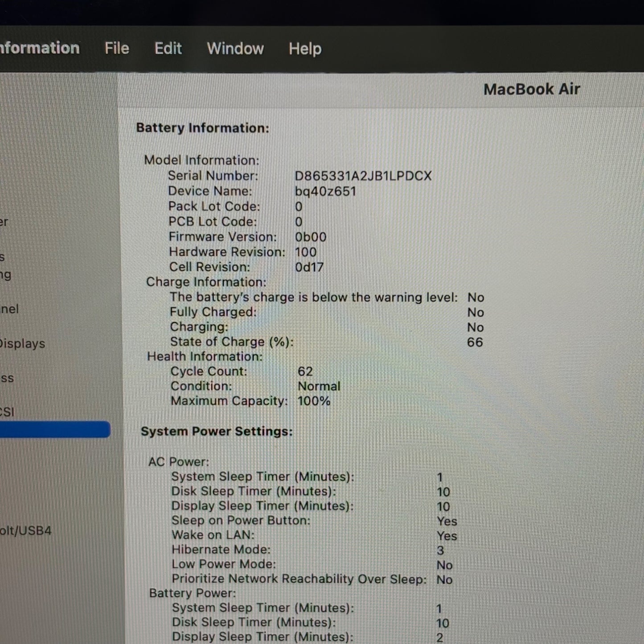Image resolution: width=644 pixels, height=644 pixels.
Task: Select the Maximum Capacity value 100%
Action: (314, 401)
